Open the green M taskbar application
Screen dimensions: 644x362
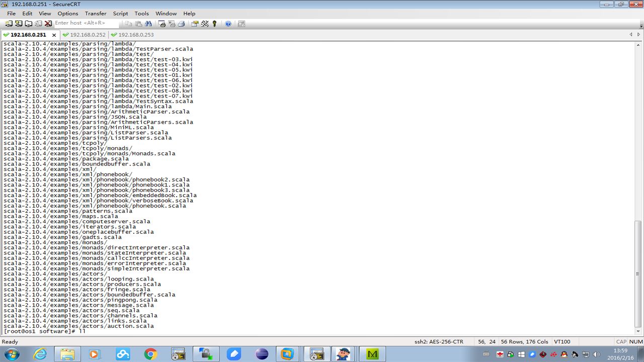click(372, 354)
